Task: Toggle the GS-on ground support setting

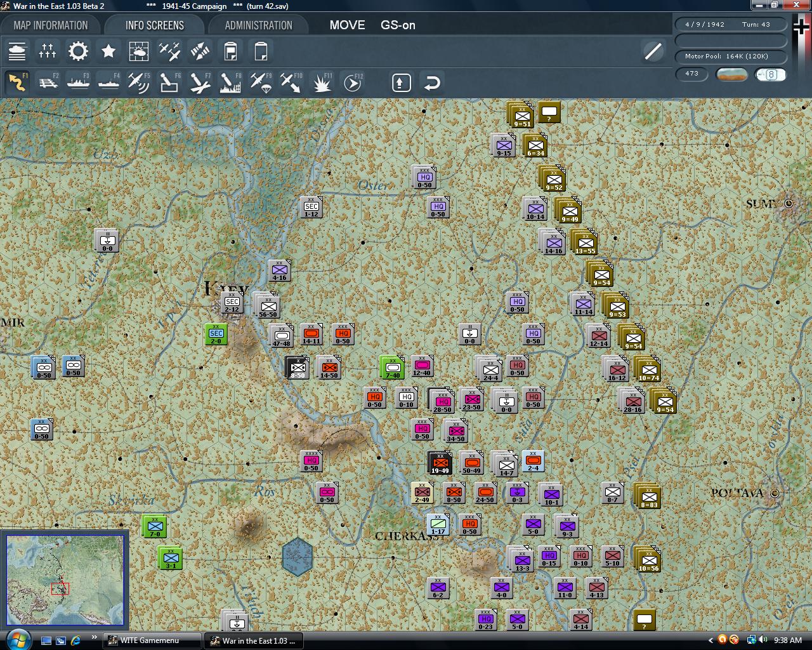Action: (x=397, y=25)
